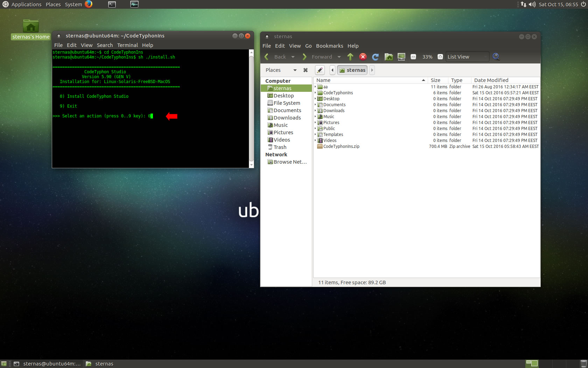Open the System menu in top panel
This screenshot has width=588, height=368.
click(x=73, y=5)
